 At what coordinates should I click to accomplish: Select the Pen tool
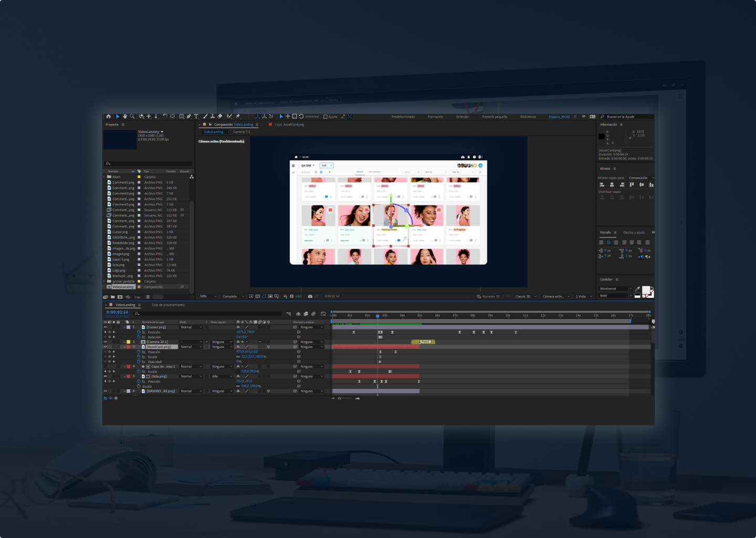188,117
